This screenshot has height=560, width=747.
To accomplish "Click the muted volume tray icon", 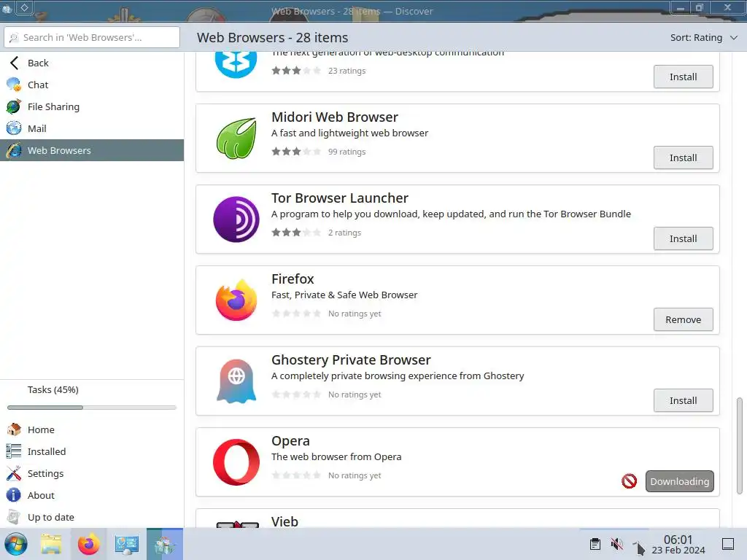I will pyautogui.click(x=617, y=544).
